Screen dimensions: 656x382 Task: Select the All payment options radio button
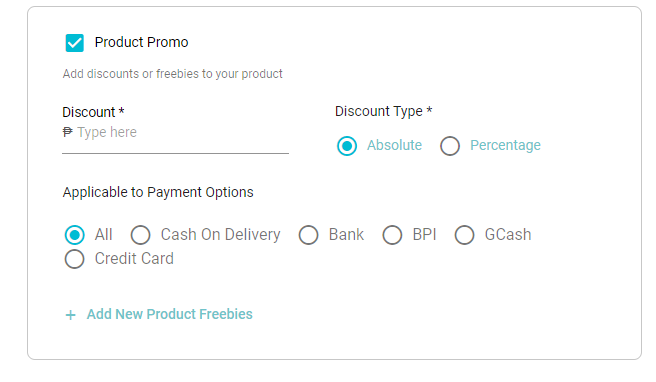tap(74, 235)
